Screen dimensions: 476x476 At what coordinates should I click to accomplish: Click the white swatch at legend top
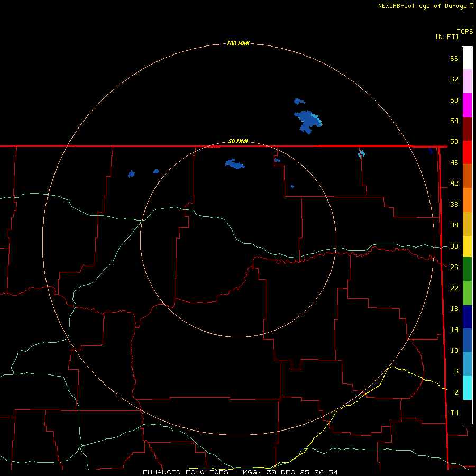pyautogui.click(x=467, y=58)
